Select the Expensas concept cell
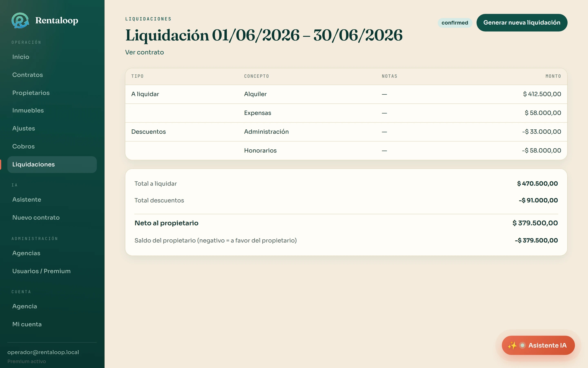588x368 pixels. click(x=257, y=113)
